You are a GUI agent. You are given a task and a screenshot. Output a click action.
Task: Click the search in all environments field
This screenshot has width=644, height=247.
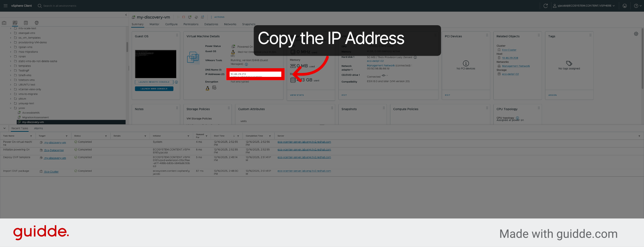(x=60, y=6)
